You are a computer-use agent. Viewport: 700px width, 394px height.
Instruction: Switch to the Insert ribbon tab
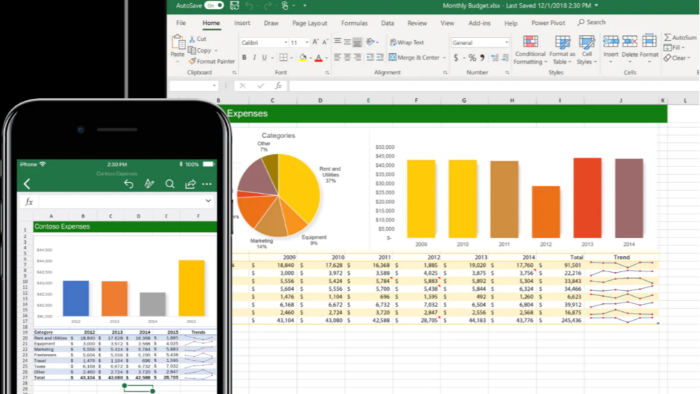point(242,23)
